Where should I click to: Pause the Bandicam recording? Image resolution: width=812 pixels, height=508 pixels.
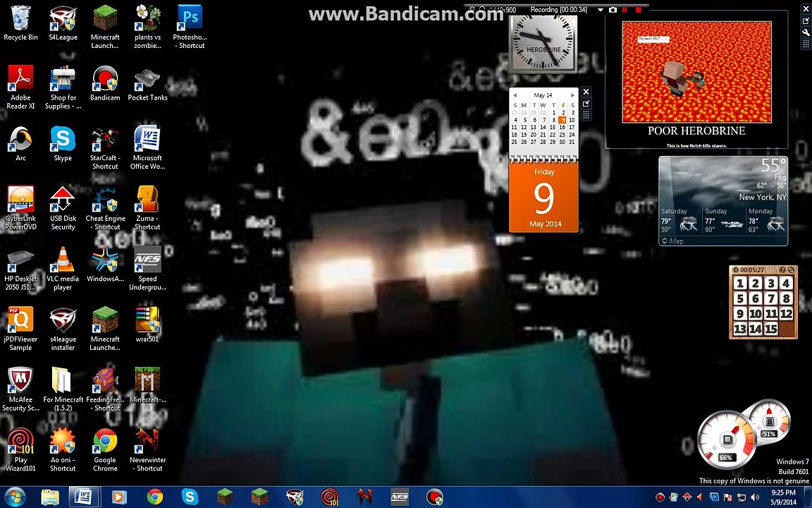[x=625, y=10]
